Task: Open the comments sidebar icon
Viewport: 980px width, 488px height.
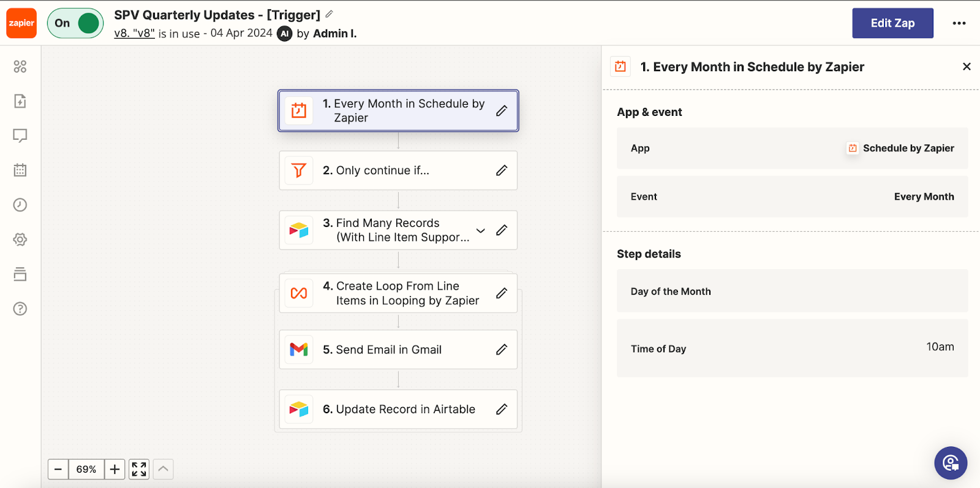Action: click(x=20, y=135)
